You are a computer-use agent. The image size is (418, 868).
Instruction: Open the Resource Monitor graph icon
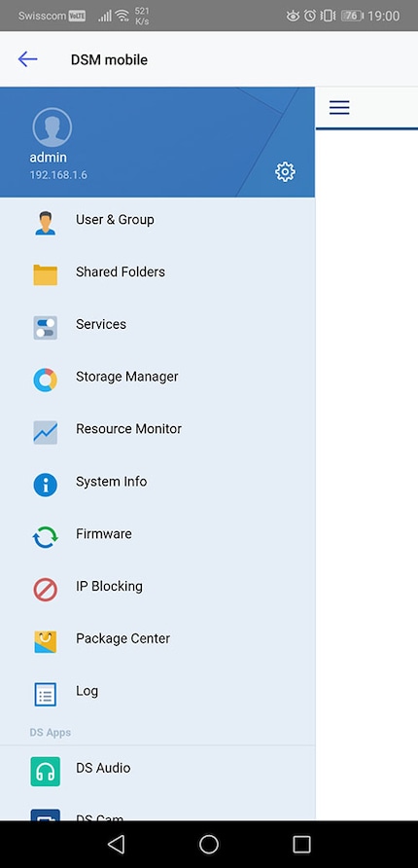46,432
